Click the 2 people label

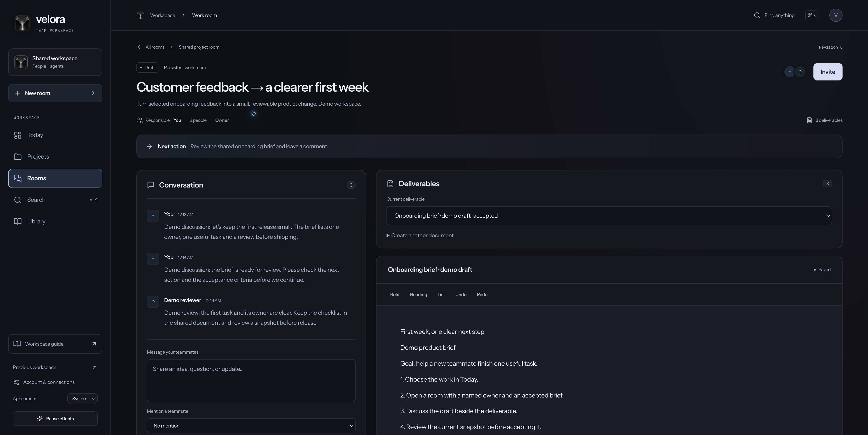click(198, 120)
